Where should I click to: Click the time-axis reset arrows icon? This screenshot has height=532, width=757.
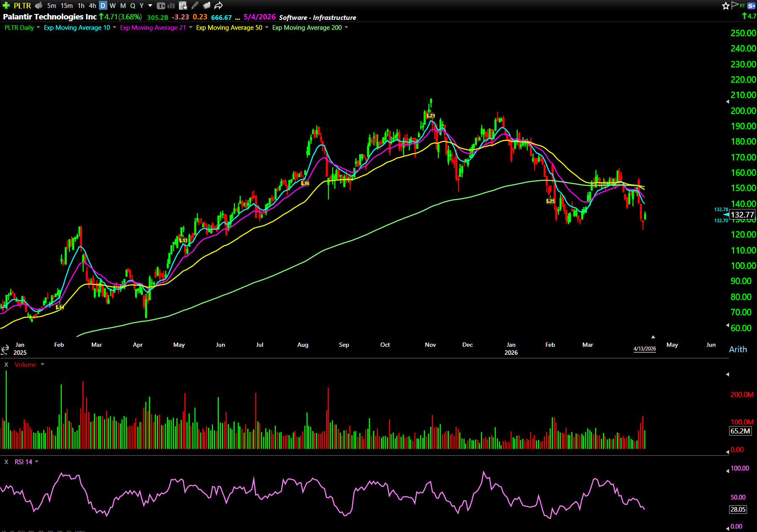click(5, 349)
